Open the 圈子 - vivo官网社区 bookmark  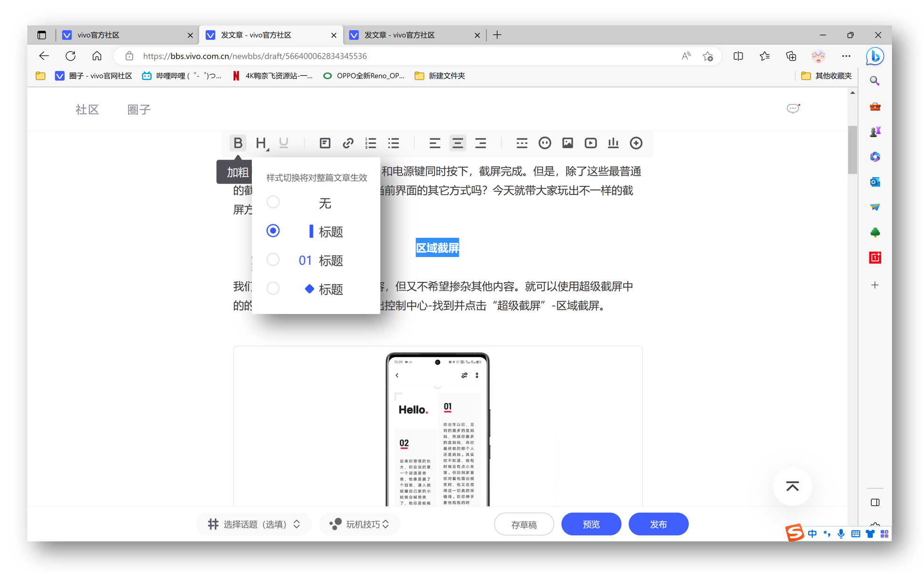(93, 76)
